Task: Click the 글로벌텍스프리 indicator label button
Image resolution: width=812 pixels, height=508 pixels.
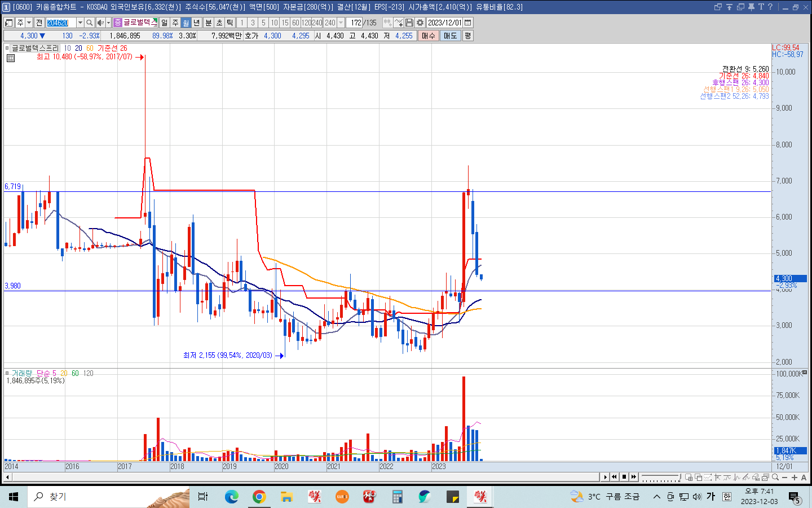Action: pos(35,48)
